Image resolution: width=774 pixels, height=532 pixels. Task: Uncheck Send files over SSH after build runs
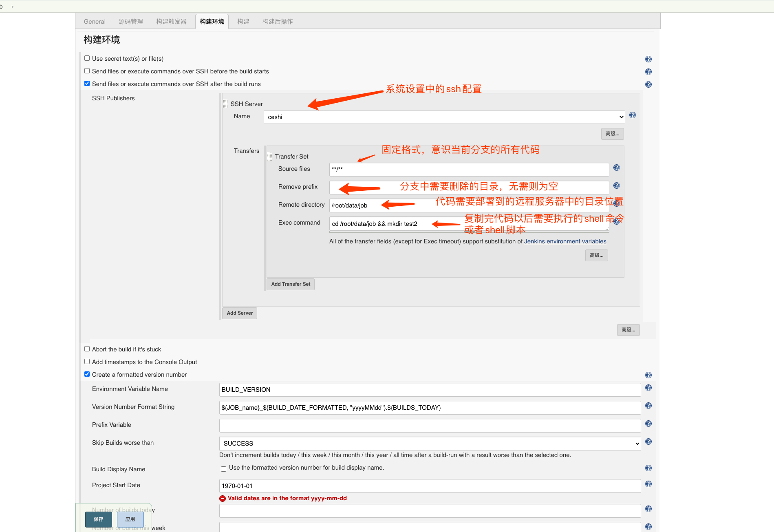(x=87, y=84)
